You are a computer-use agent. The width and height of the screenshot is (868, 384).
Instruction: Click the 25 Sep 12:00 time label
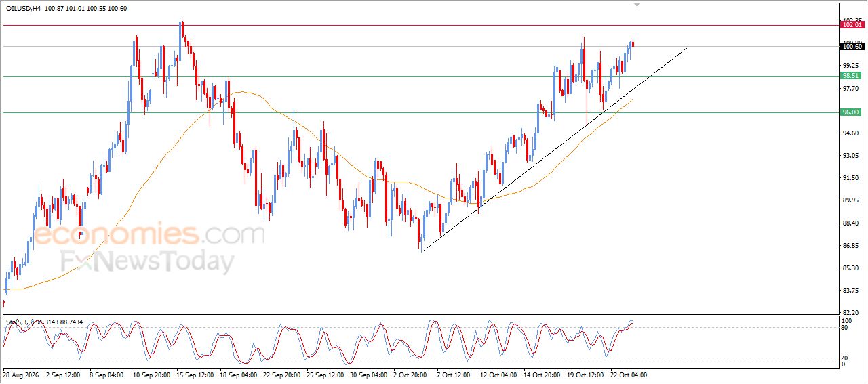coord(325,375)
